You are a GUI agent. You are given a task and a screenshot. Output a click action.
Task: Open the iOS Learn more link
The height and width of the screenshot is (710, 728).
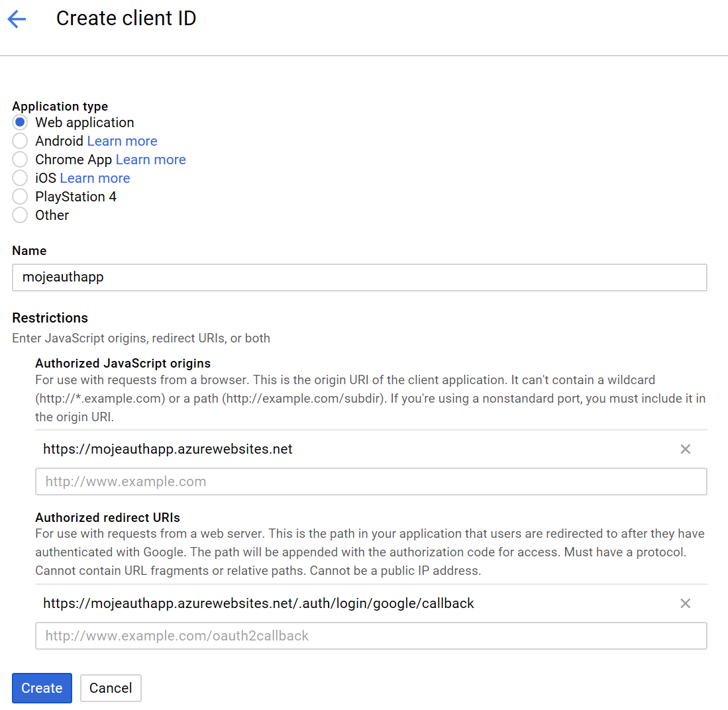(95, 178)
